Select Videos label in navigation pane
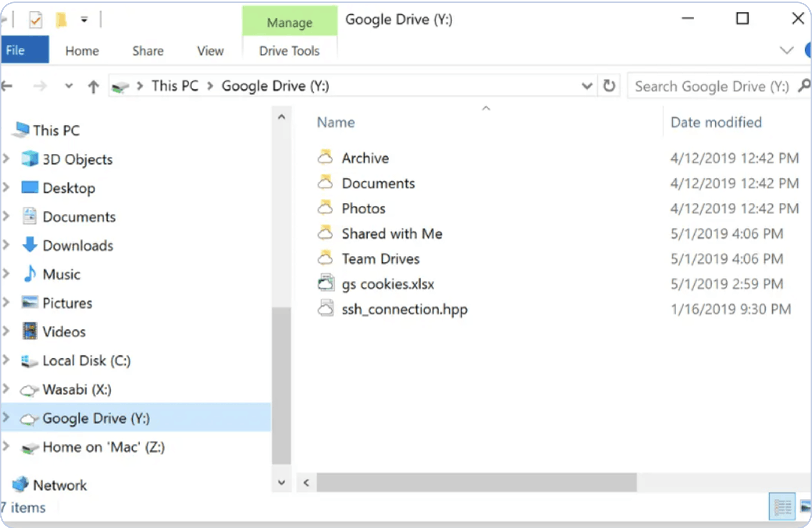Viewport: 812px width, 528px height. (x=64, y=332)
